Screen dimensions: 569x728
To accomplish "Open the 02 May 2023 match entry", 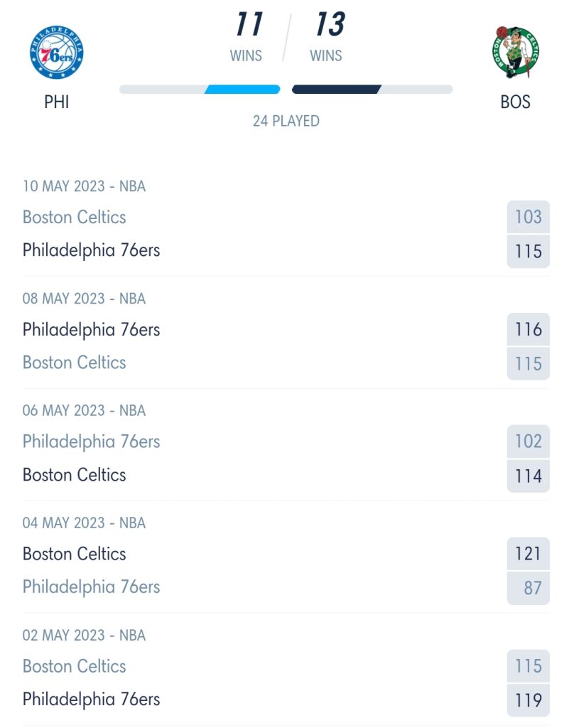I will click(286, 675).
